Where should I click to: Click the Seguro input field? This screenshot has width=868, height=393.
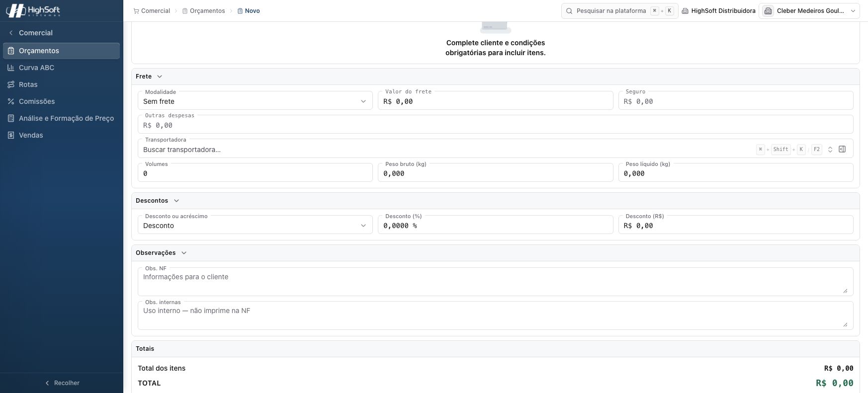[736, 101]
